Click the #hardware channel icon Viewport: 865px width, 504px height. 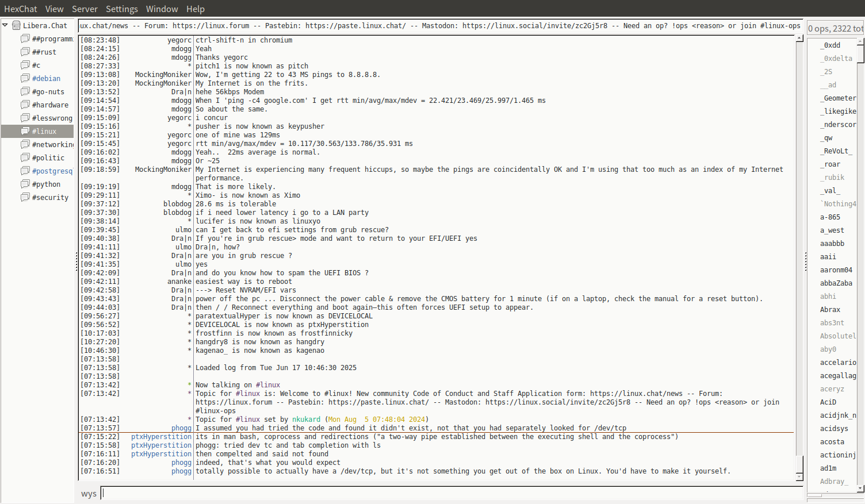tap(25, 105)
